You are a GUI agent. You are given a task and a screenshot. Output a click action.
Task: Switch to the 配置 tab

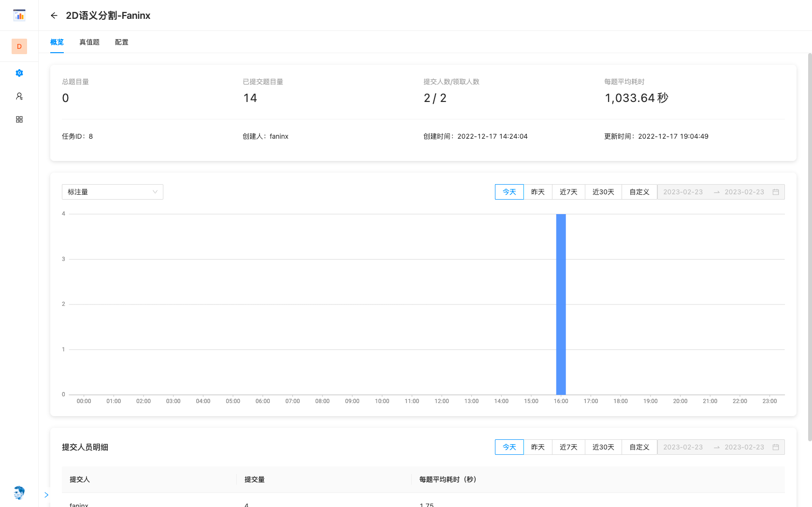click(x=122, y=42)
